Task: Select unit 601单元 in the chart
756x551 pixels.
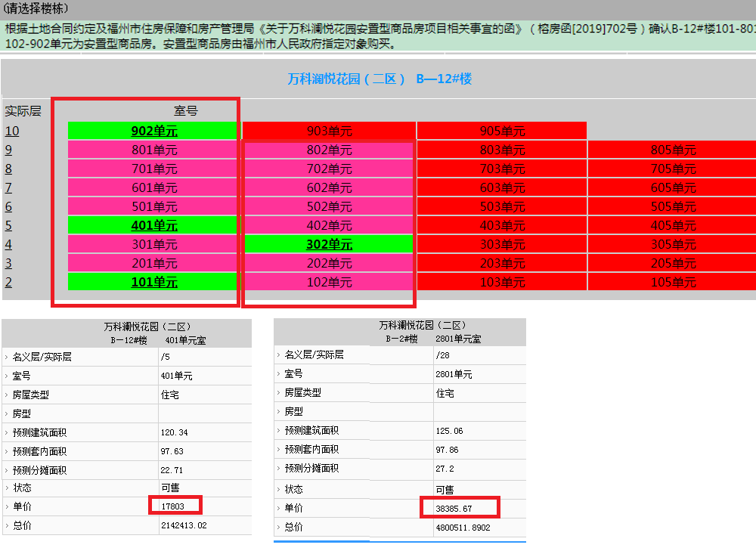Action: pos(150,187)
